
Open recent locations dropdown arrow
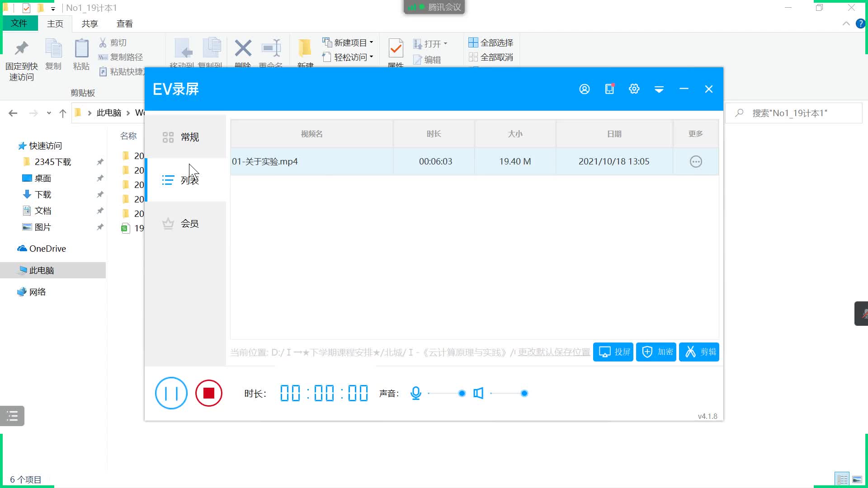tap(49, 113)
